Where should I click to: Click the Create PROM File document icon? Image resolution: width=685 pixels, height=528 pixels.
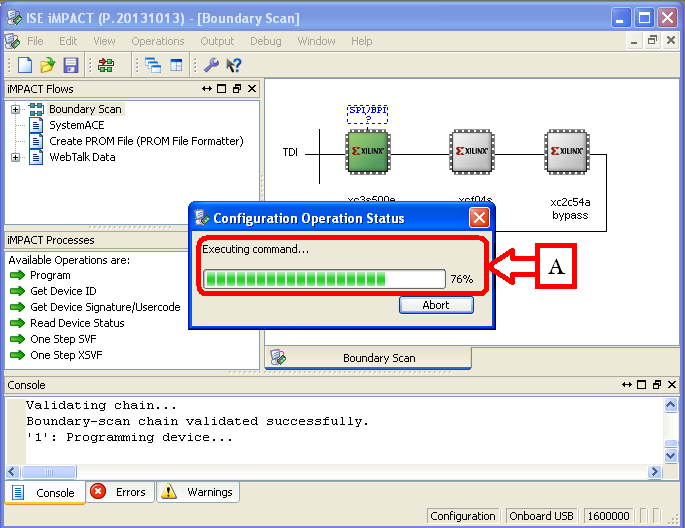point(36,141)
